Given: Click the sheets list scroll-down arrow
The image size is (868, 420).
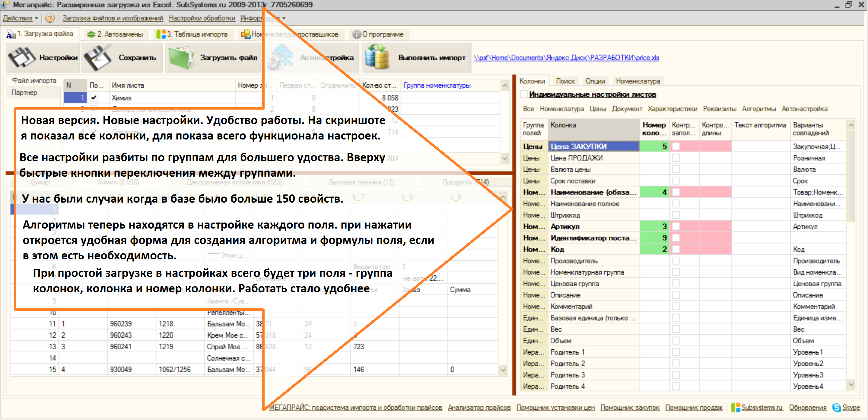Looking at the screenshot, I should (x=504, y=158).
